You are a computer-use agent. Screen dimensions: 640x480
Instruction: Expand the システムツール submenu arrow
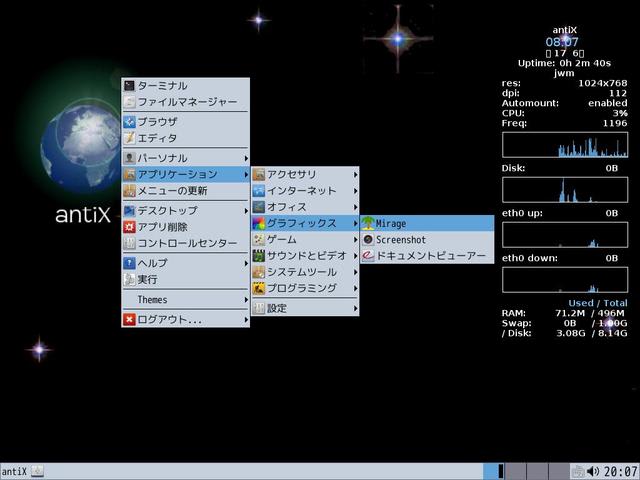(x=356, y=272)
